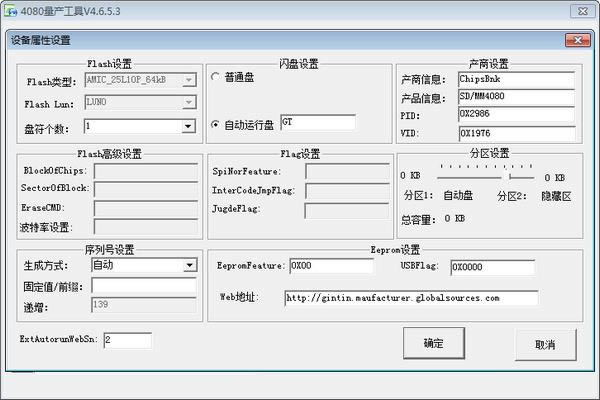600x400 pixels.
Task: Close the 4080量产工具 main window
Action: click(582, 11)
